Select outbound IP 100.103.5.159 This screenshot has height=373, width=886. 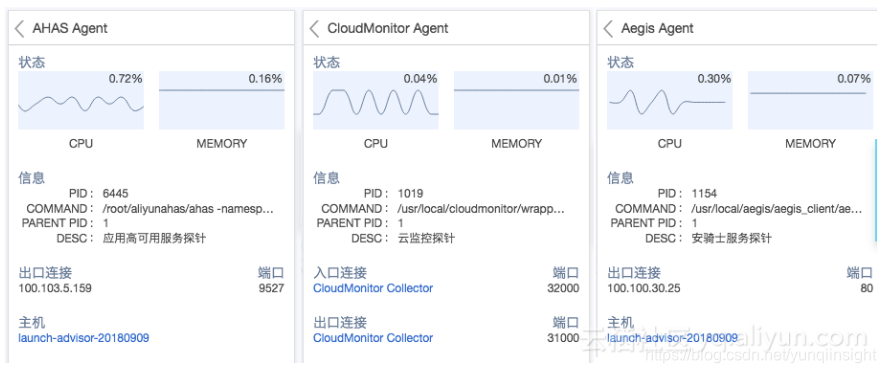click(55, 288)
